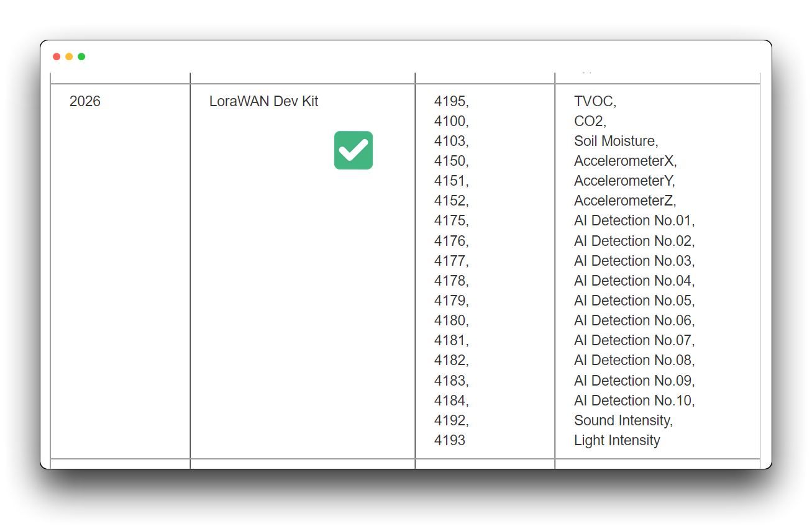
Task: Click the green maximize window dot
Action: point(81,57)
